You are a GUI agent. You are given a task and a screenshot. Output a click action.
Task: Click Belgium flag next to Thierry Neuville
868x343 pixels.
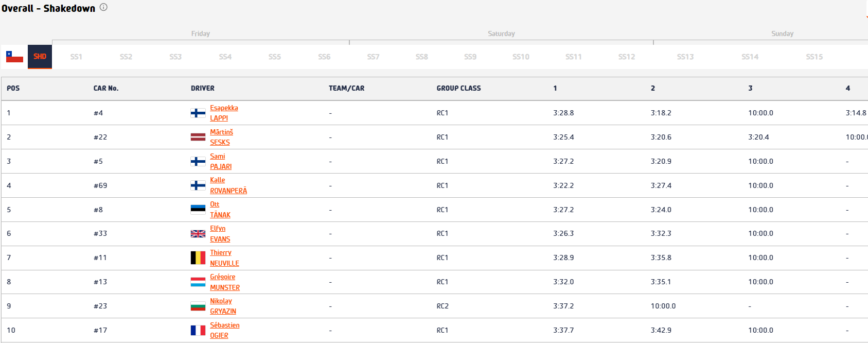(198, 258)
